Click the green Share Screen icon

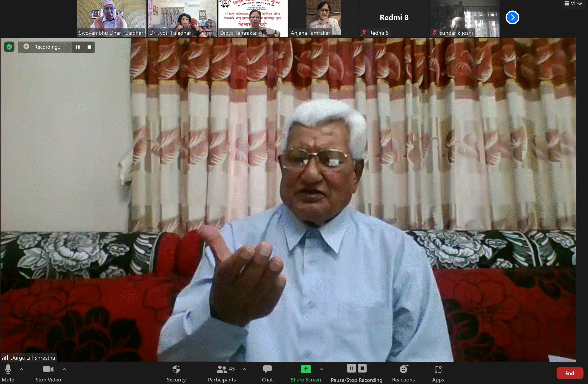tap(305, 369)
